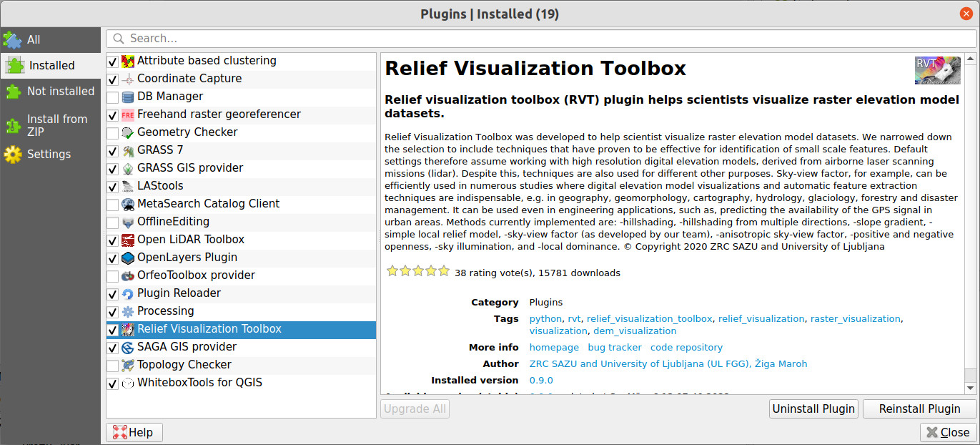Rate five stars with last star
This screenshot has height=445, width=980.
(x=444, y=271)
